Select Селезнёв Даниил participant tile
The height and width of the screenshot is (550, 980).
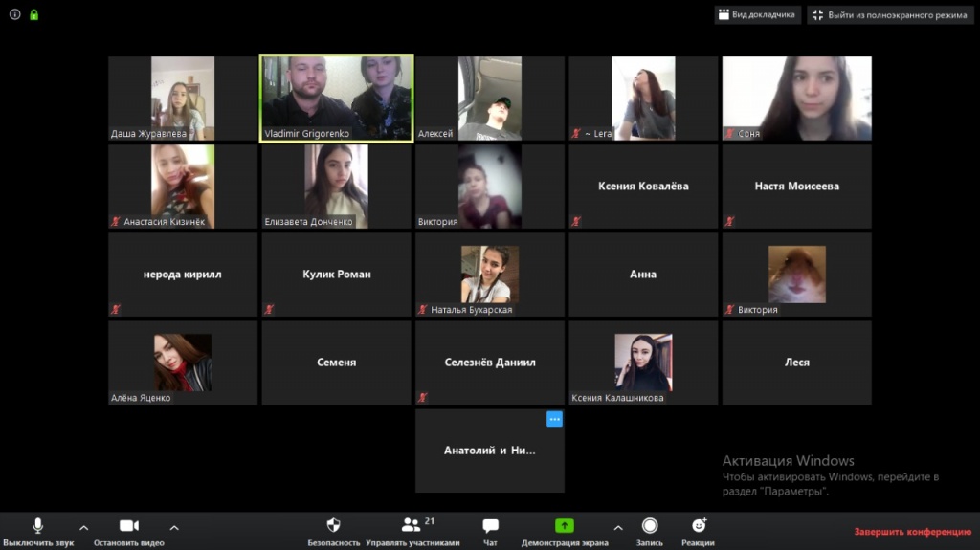(490, 363)
